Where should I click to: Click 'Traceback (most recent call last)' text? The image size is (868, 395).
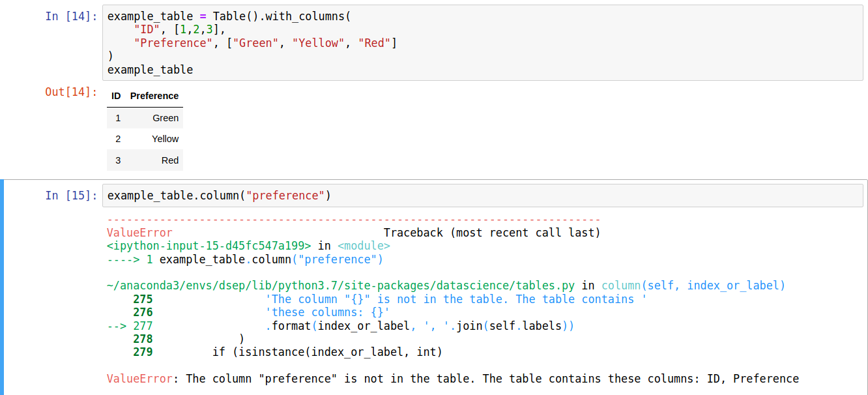491,233
